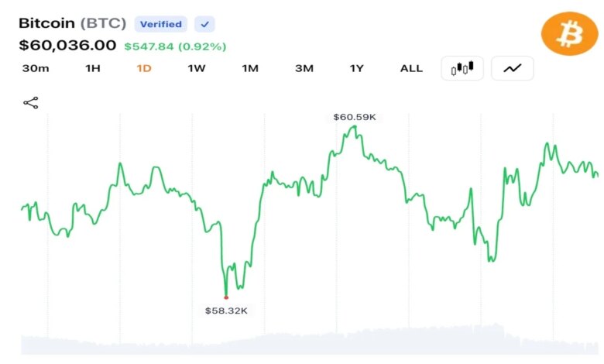Select the 1H time range
The height and width of the screenshot is (364, 604).
(x=93, y=69)
